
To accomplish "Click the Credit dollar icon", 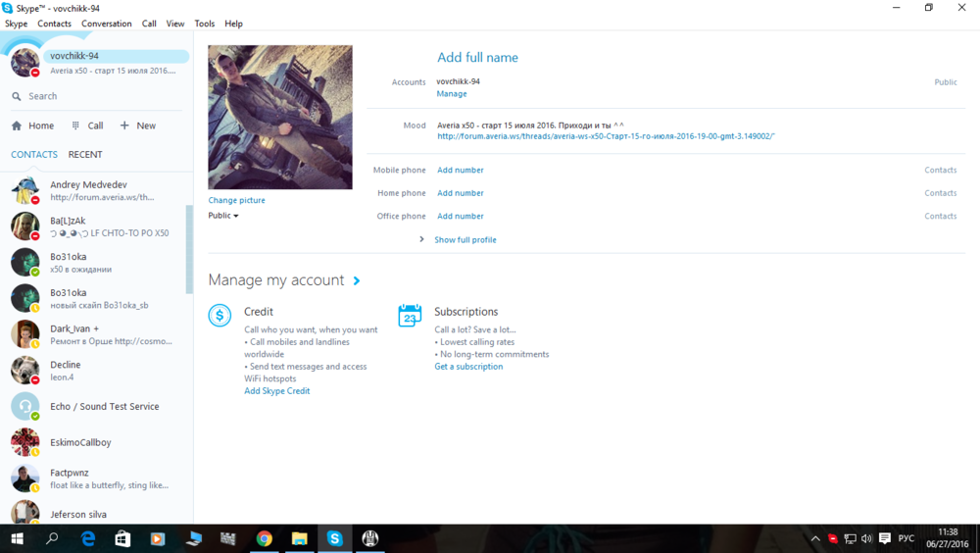I will click(220, 315).
